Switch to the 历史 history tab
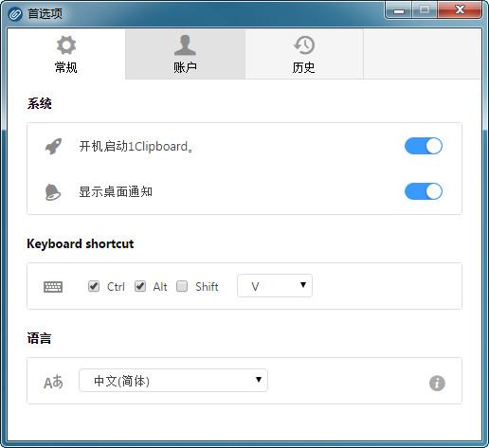The height and width of the screenshot is (448, 489). coord(304,54)
